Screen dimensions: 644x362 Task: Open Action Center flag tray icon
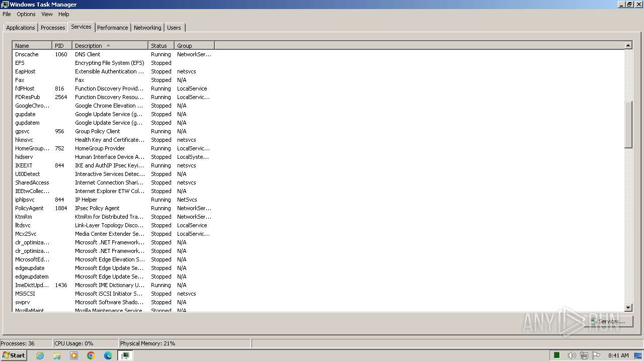tap(597, 355)
